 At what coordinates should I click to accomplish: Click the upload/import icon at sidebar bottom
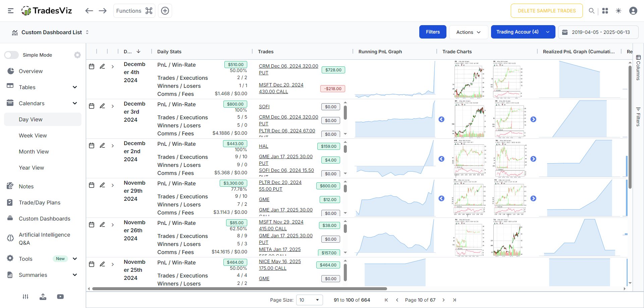[x=43, y=297]
